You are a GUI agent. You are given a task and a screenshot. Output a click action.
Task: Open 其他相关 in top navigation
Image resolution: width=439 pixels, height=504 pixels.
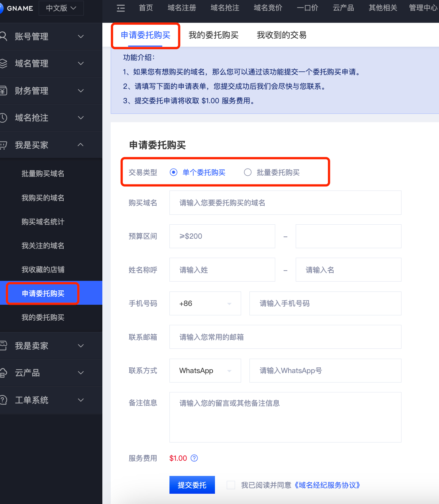click(x=383, y=8)
